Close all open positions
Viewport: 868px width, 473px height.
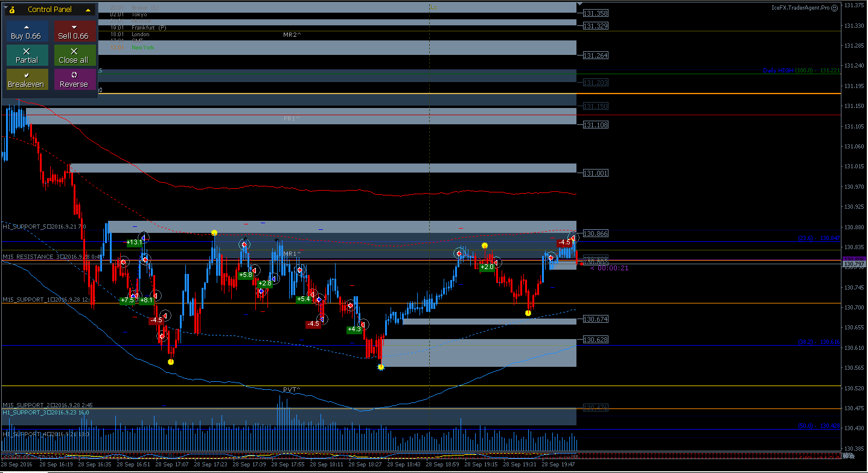click(x=74, y=56)
